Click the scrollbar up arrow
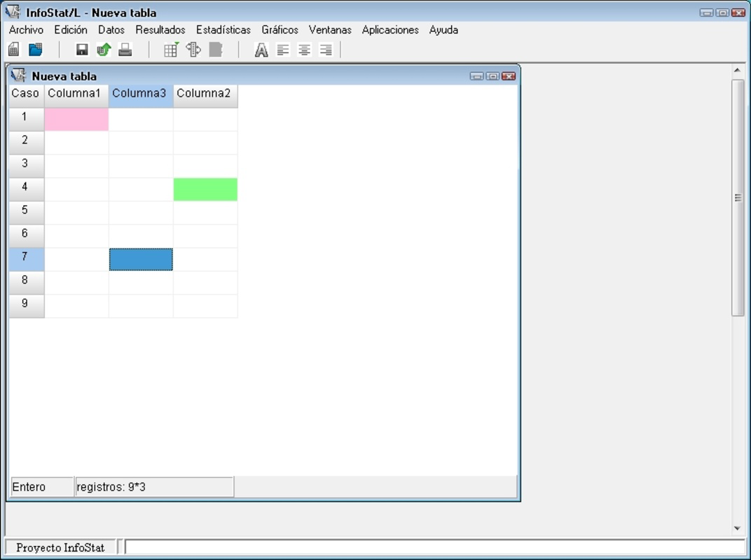The image size is (751, 560). 738,71
